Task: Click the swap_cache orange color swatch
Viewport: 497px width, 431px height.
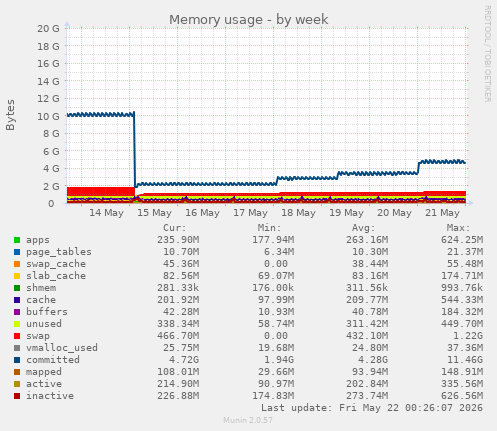Action: [17, 264]
